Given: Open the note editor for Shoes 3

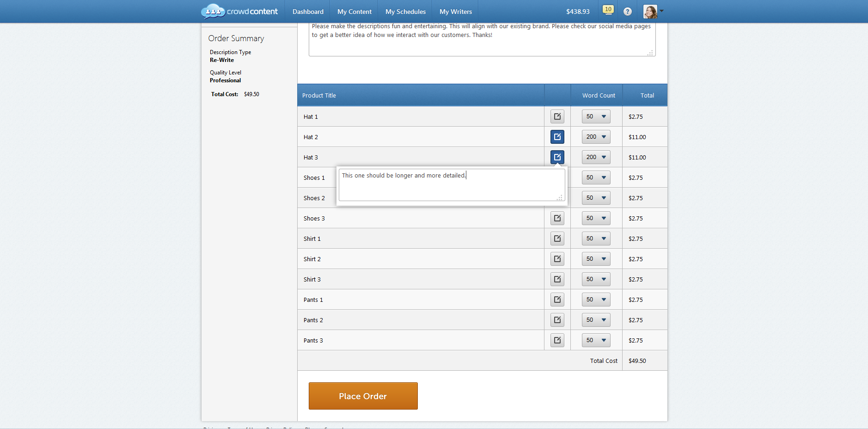Looking at the screenshot, I should tap(557, 218).
